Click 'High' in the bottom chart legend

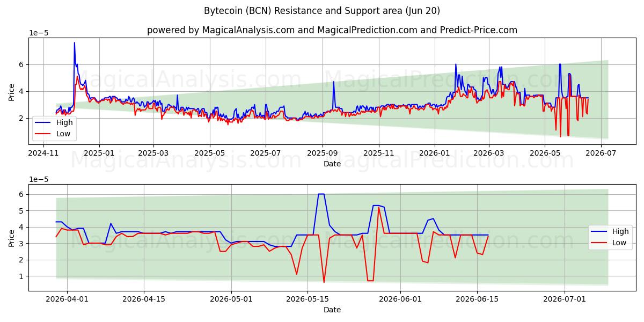620,231
